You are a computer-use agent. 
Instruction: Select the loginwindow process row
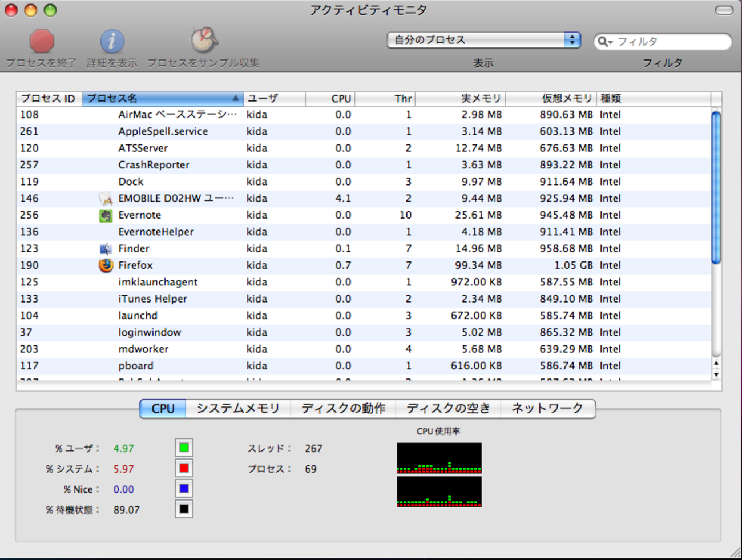(x=342, y=332)
